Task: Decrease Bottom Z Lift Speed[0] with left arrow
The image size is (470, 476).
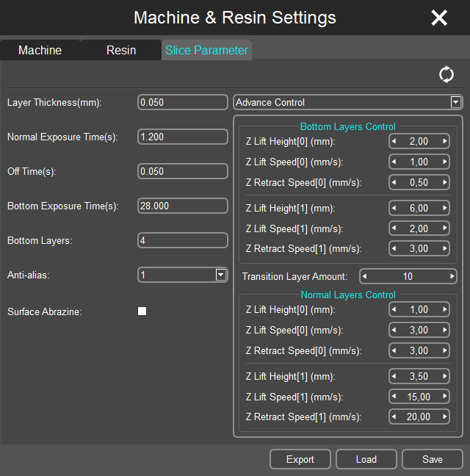Action: (x=394, y=162)
